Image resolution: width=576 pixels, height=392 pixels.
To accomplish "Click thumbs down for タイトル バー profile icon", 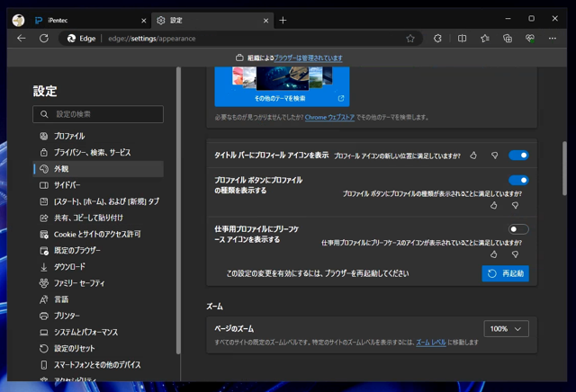I will pyautogui.click(x=494, y=156).
